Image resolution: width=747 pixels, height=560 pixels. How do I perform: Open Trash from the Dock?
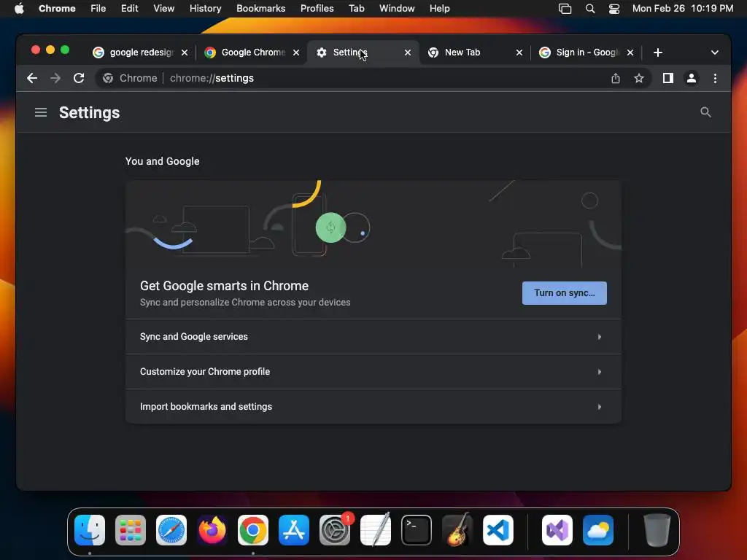pyautogui.click(x=657, y=530)
